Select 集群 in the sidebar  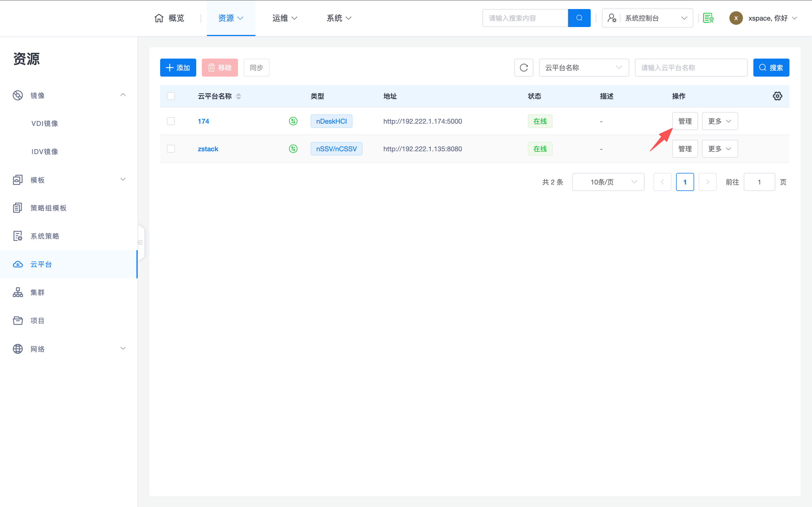37,292
